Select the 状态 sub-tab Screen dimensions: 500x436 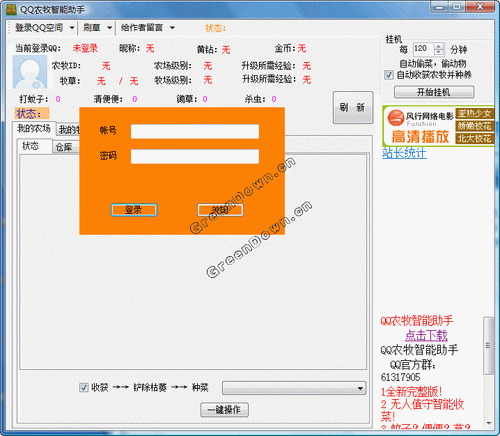(x=32, y=146)
